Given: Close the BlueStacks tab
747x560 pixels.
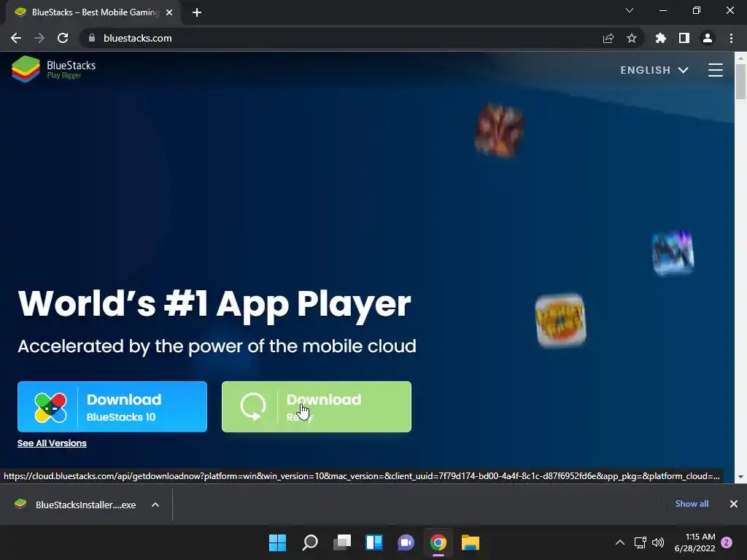Looking at the screenshot, I should (x=169, y=12).
